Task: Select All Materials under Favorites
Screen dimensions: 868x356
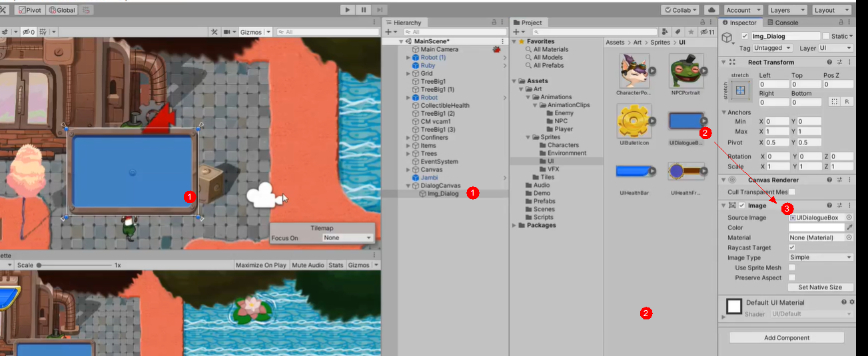Action: click(551, 49)
